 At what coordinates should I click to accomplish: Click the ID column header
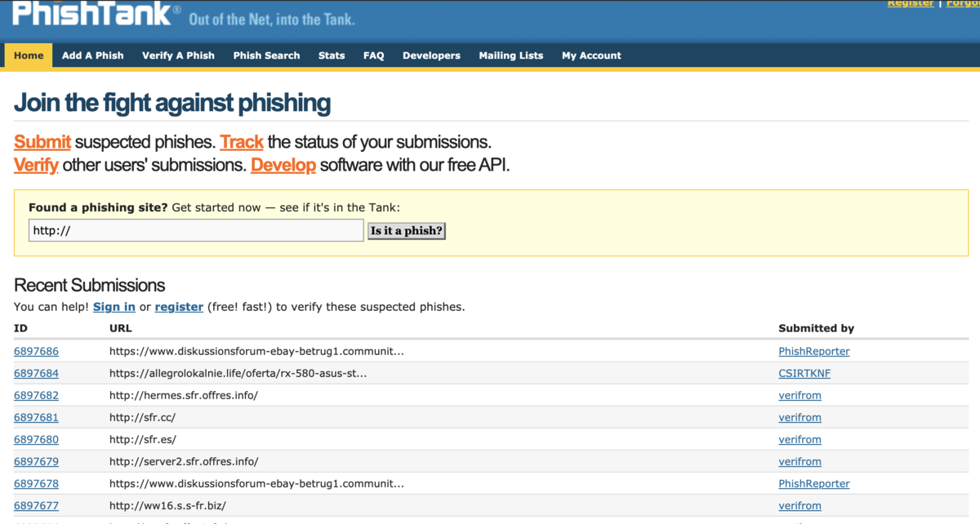click(x=20, y=328)
